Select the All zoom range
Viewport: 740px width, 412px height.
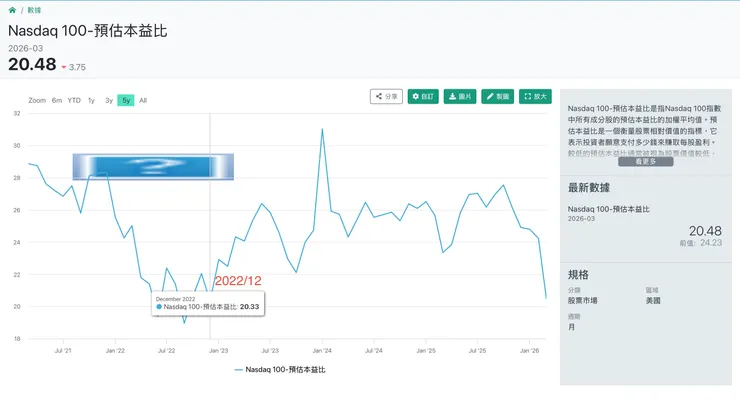coord(143,101)
